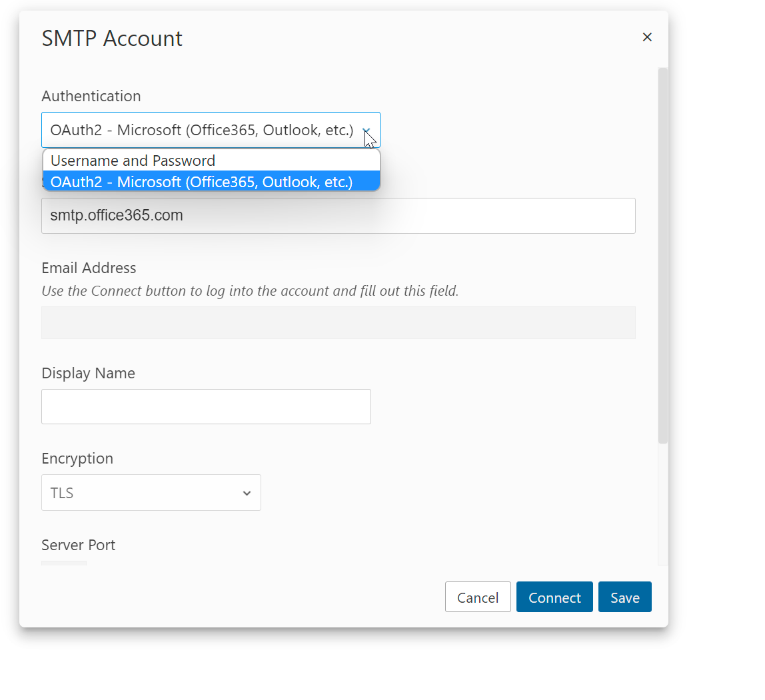The height and width of the screenshot is (700, 765).
Task: Click the Encryption label
Action: click(x=77, y=458)
